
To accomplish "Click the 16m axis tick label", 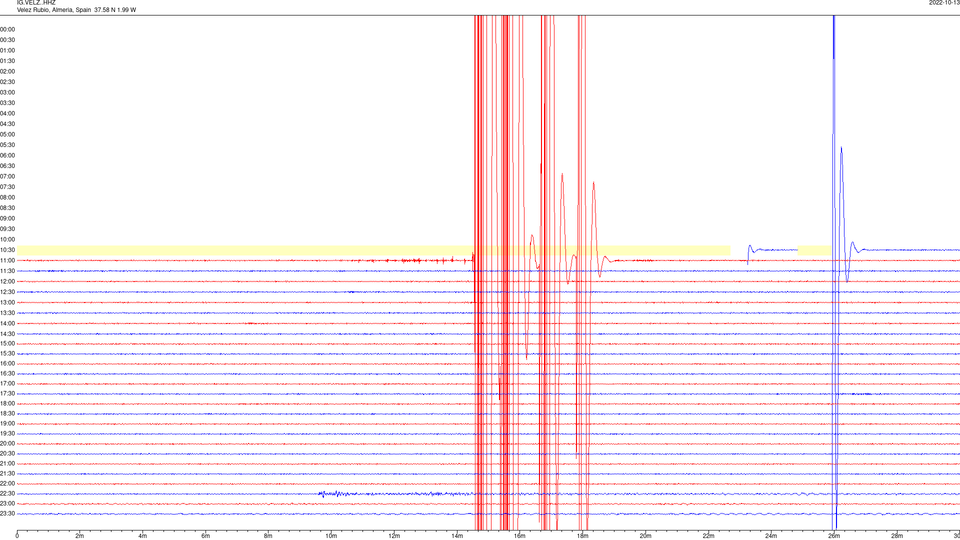I will [x=520, y=536].
